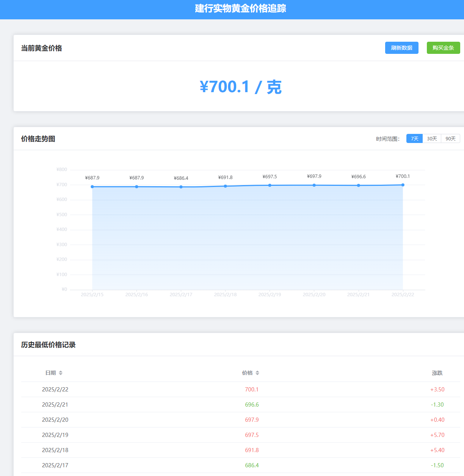The width and height of the screenshot is (464, 476).
Task: Click the 691.8 price cell in the table
Action: [x=252, y=450]
